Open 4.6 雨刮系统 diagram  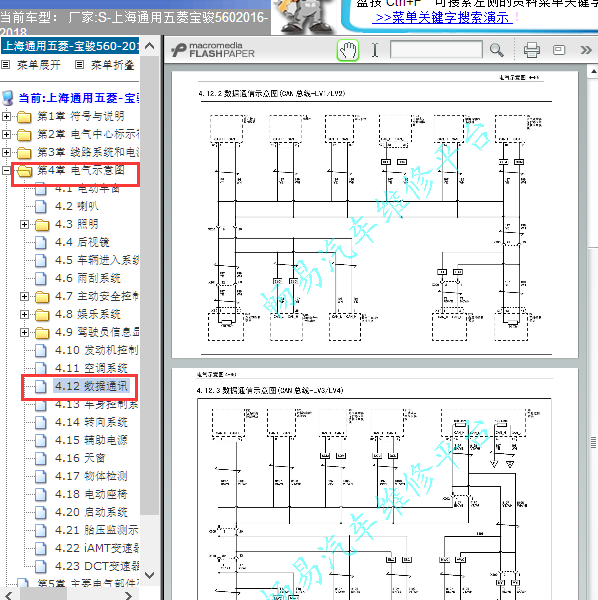[88, 278]
